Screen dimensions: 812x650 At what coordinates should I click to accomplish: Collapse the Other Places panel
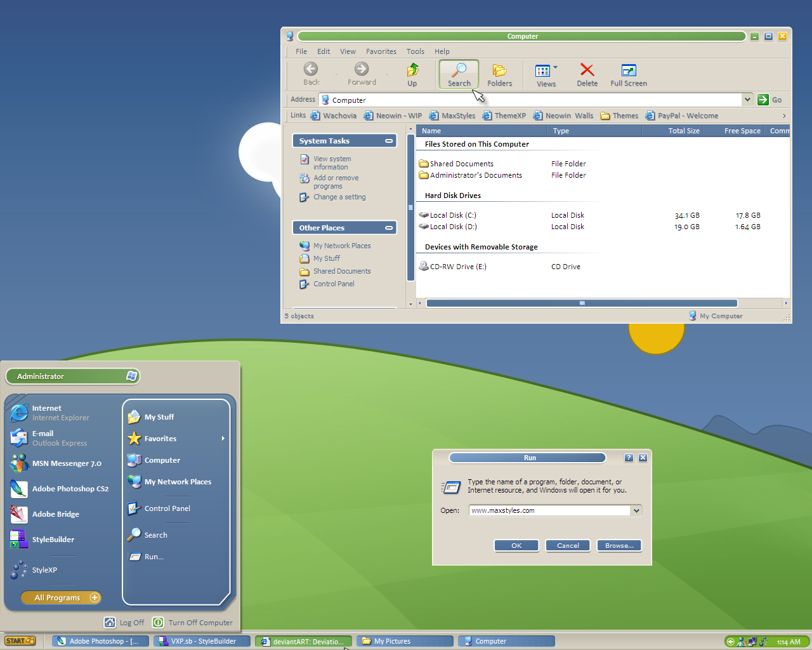389,228
